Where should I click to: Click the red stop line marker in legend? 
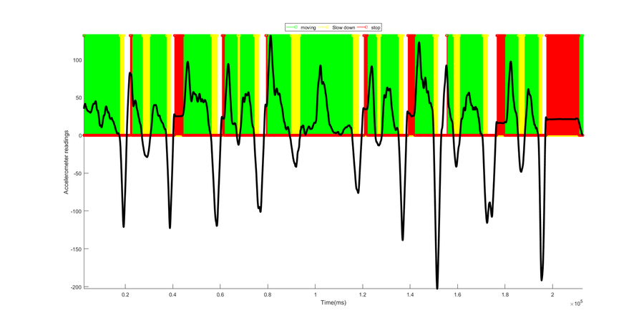point(363,27)
